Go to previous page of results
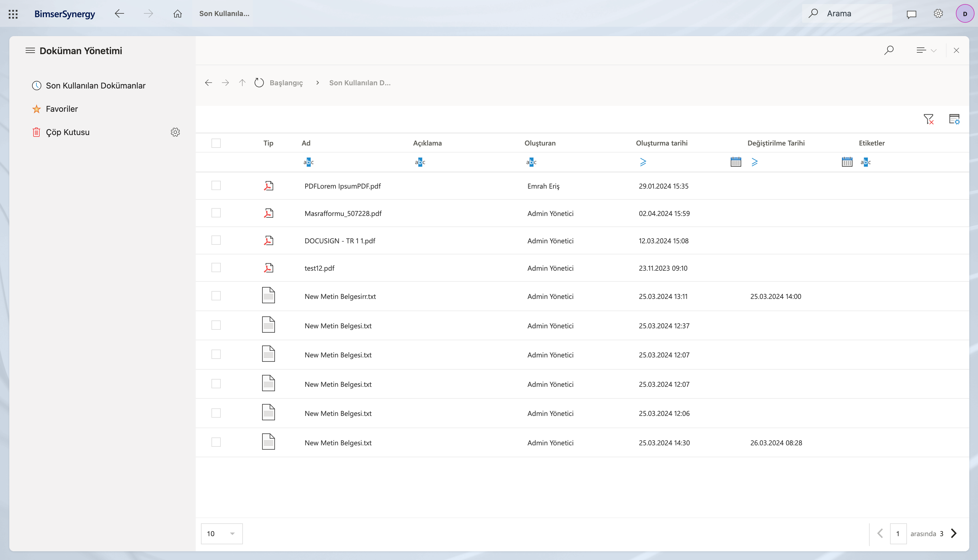978x560 pixels. [x=880, y=534]
